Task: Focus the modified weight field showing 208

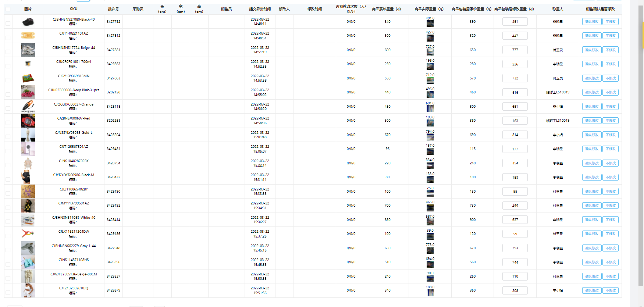Action: tap(515, 290)
